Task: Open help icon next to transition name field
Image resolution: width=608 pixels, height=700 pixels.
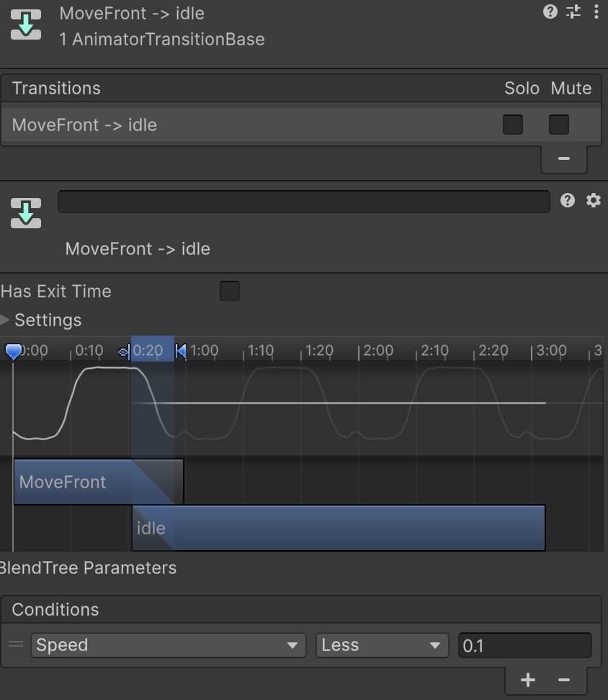Action: tap(568, 200)
